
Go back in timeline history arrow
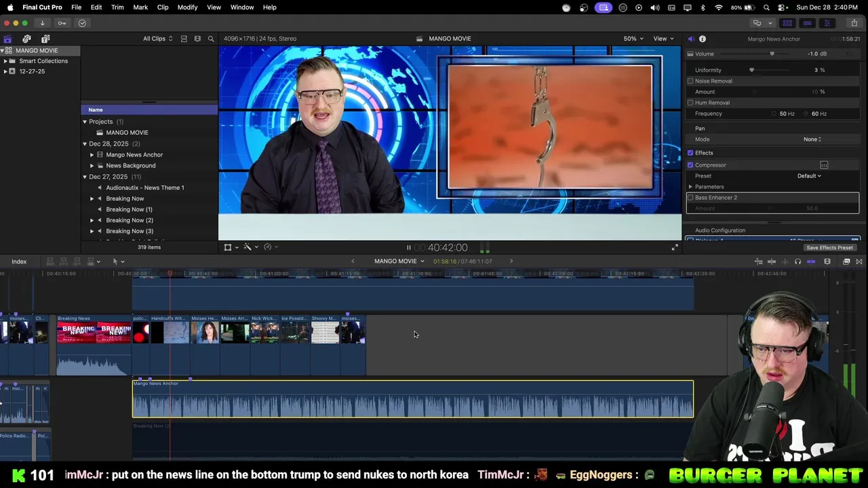(353, 261)
